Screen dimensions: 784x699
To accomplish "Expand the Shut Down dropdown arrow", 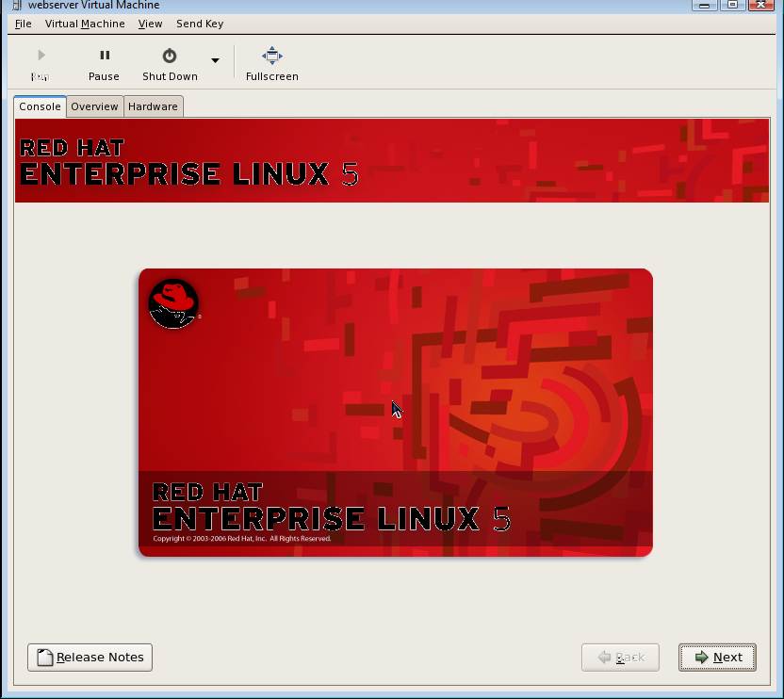I will pyautogui.click(x=215, y=61).
